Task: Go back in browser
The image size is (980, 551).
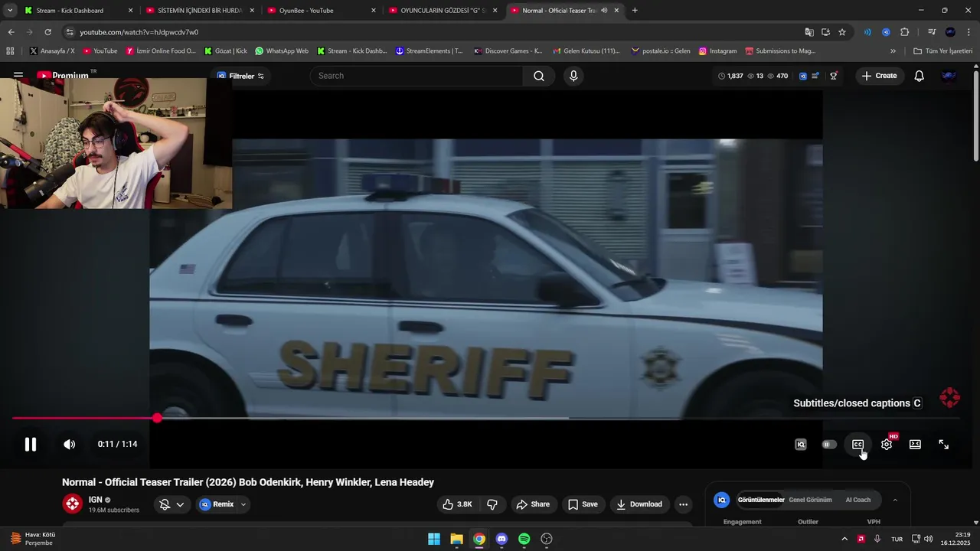Action: point(11,32)
